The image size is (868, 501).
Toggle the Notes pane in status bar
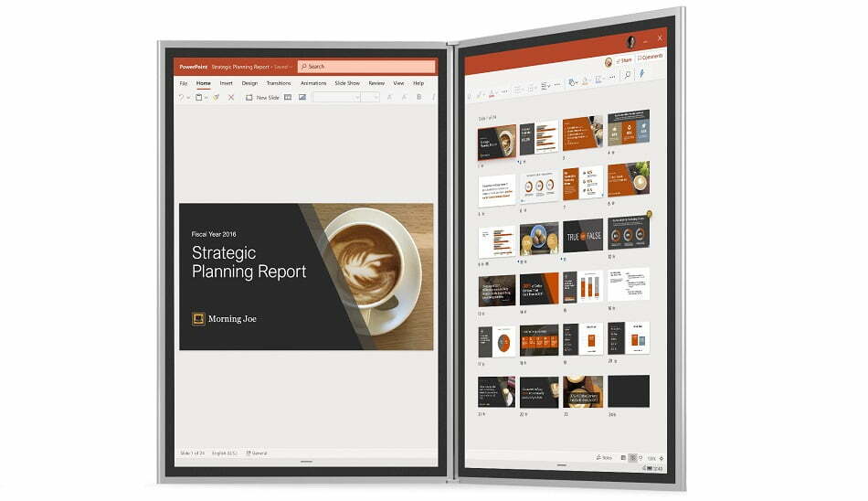coord(604,458)
